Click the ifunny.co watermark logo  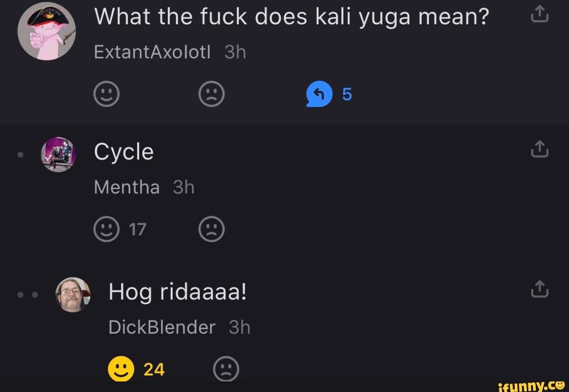pos(531,385)
